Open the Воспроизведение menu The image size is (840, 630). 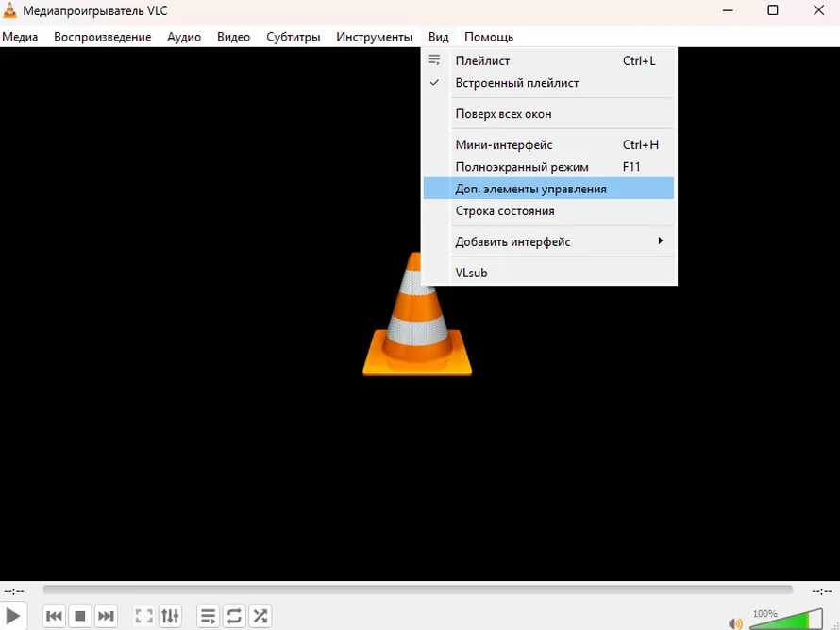pyautogui.click(x=102, y=37)
